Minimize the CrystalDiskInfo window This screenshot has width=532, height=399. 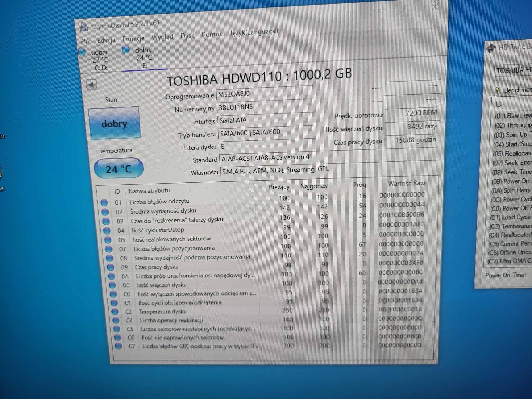(x=382, y=10)
